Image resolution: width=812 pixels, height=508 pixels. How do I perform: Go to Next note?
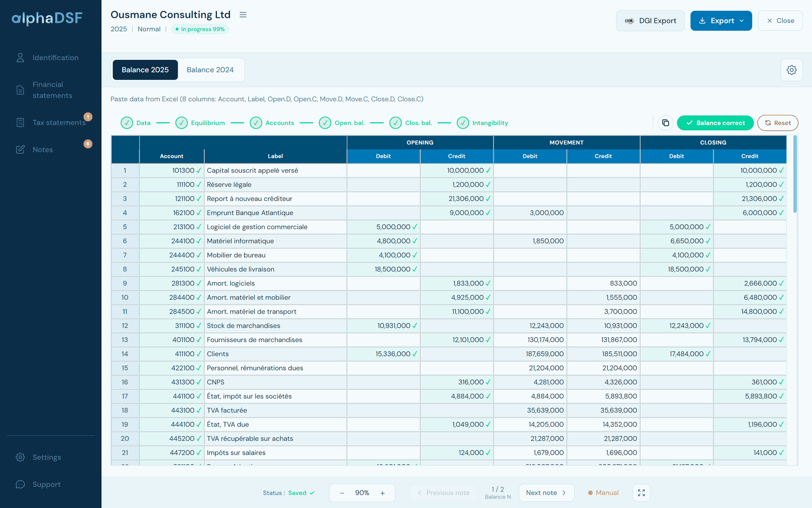click(x=546, y=493)
